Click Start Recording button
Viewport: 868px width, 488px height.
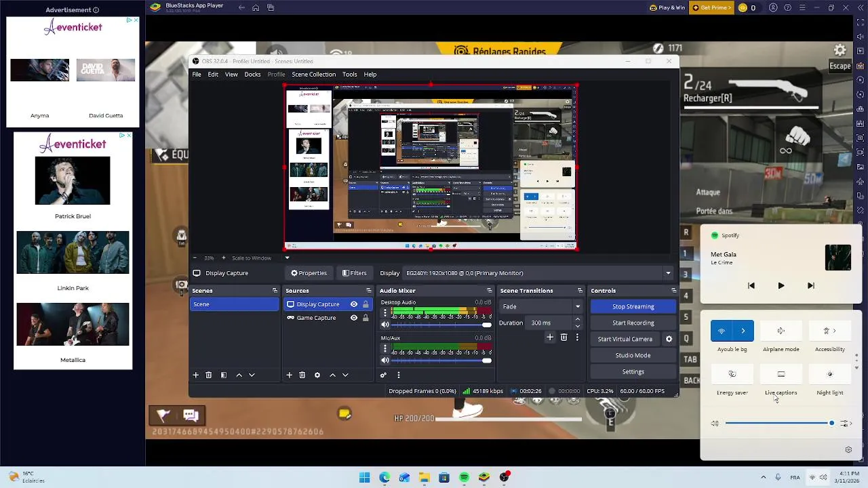pos(633,323)
